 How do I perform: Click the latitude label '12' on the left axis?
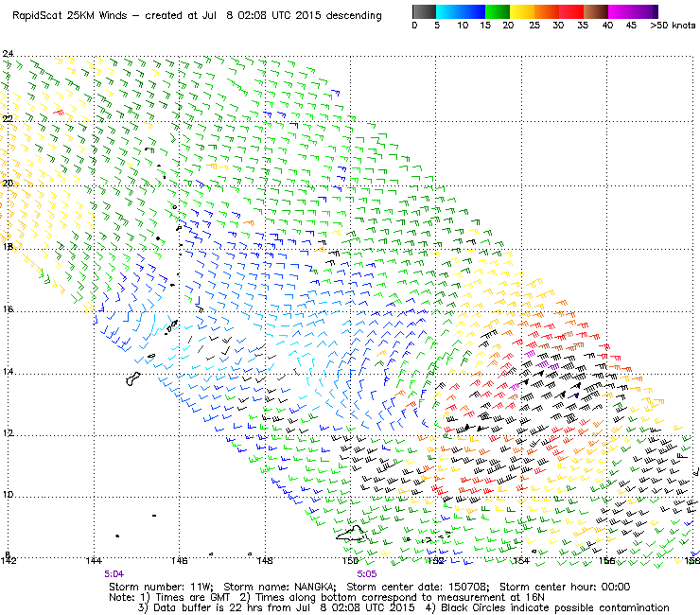(x=8, y=433)
